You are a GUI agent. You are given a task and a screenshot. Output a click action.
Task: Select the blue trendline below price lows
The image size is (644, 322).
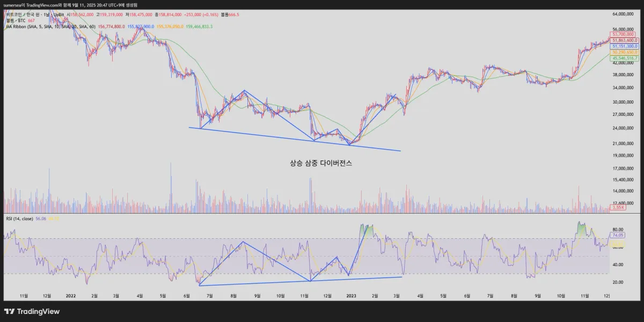tap(295, 139)
